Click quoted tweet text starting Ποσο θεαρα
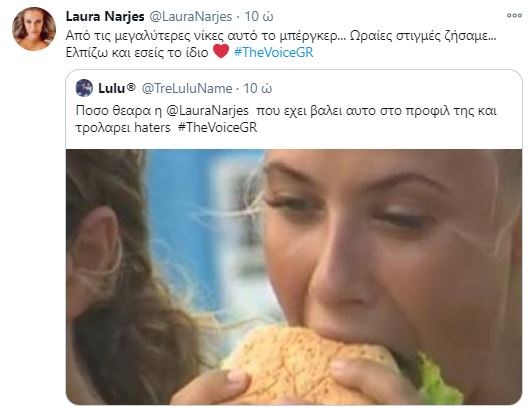 [x=286, y=119]
